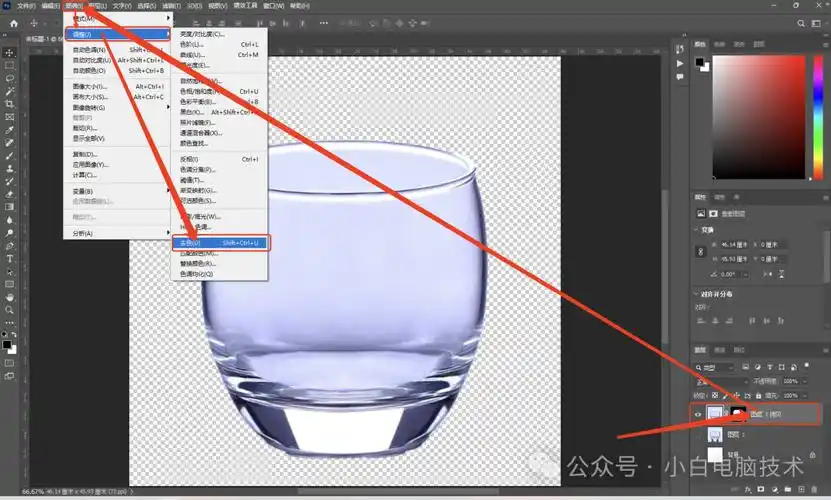Switch to the 通道 (Channels) tab
The width and height of the screenshot is (831, 500).
click(x=719, y=349)
